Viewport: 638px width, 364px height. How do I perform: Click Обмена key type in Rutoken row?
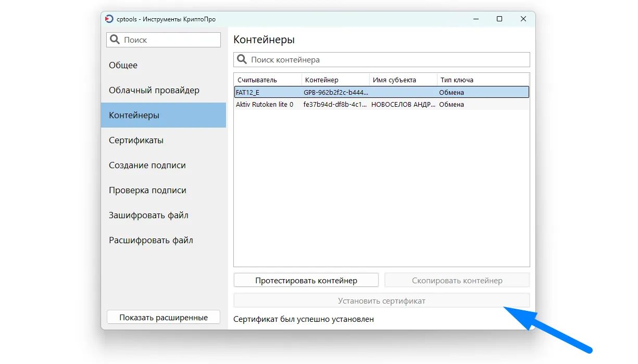point(452,105)
